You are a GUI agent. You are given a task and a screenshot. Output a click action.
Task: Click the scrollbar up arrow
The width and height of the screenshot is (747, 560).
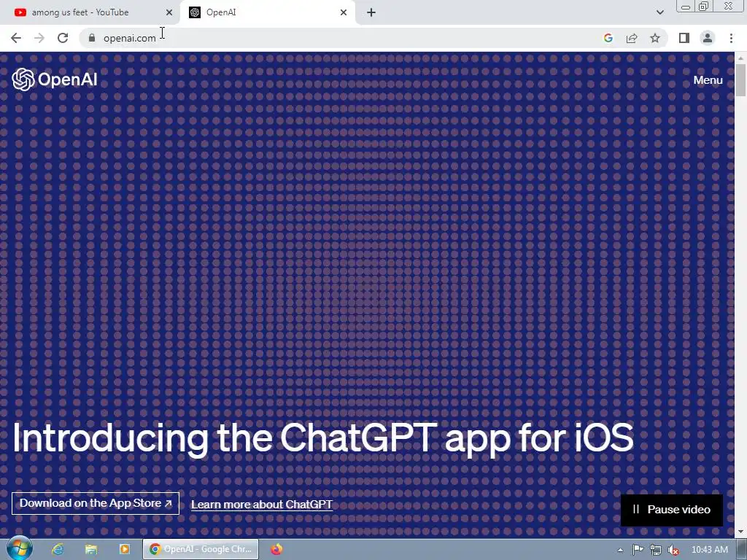(x=740, y=58)
